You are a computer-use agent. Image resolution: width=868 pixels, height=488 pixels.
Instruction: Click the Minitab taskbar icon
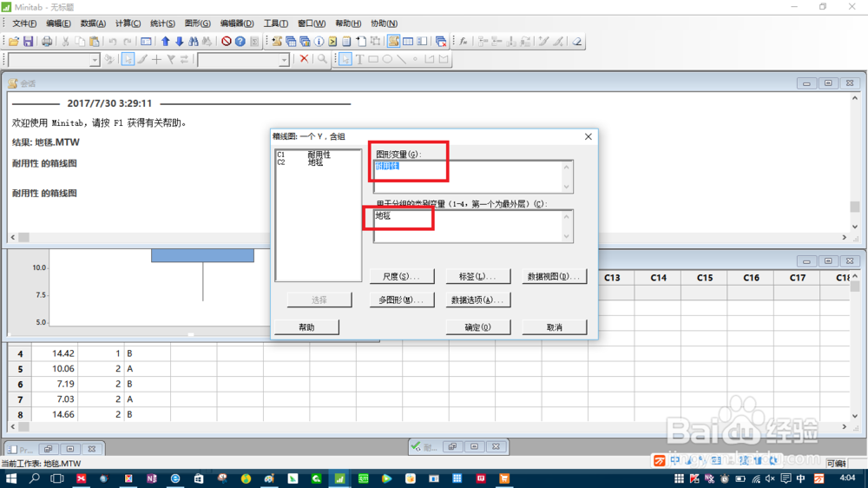339,478
